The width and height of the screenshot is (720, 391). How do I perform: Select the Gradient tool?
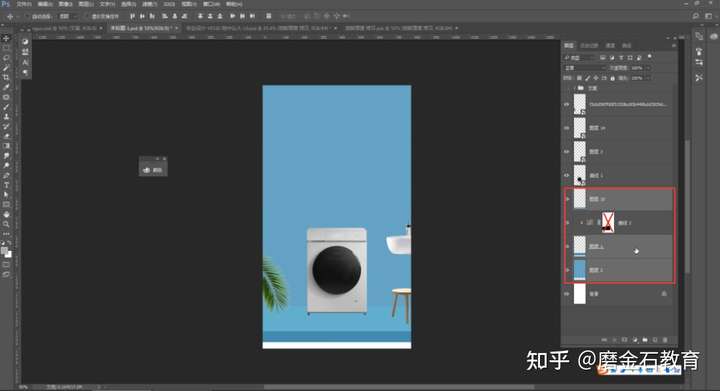coord(6,146)
